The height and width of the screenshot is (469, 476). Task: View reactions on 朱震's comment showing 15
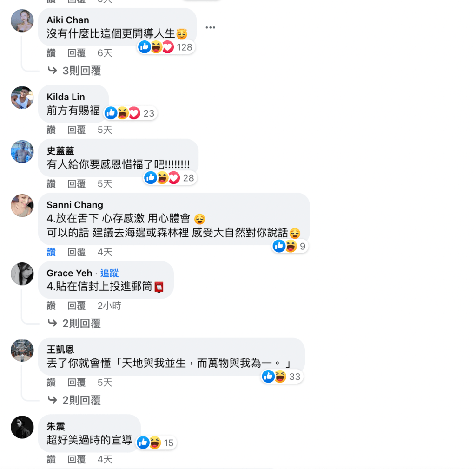tap(156, 443)
